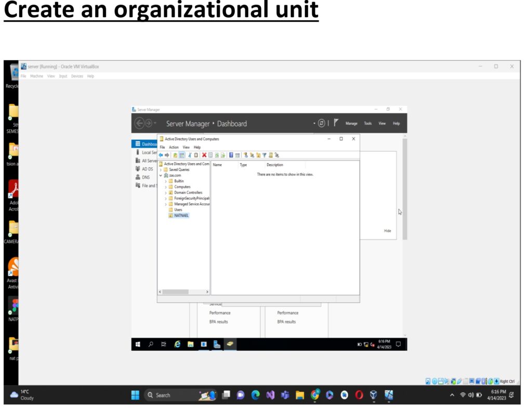Click the Find objects toolbar icon
532x410 pixels.
pyautogui.click(x=271, y=155)
